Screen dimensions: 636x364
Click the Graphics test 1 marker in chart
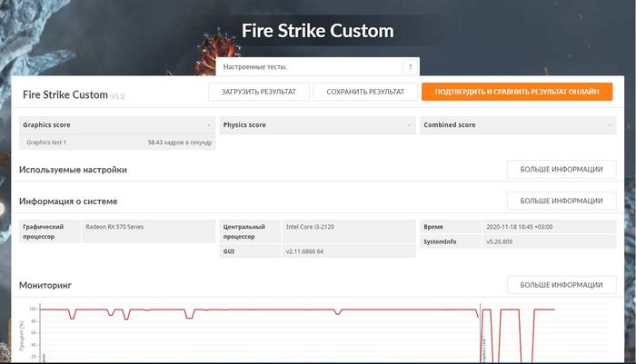click(484, 349)
